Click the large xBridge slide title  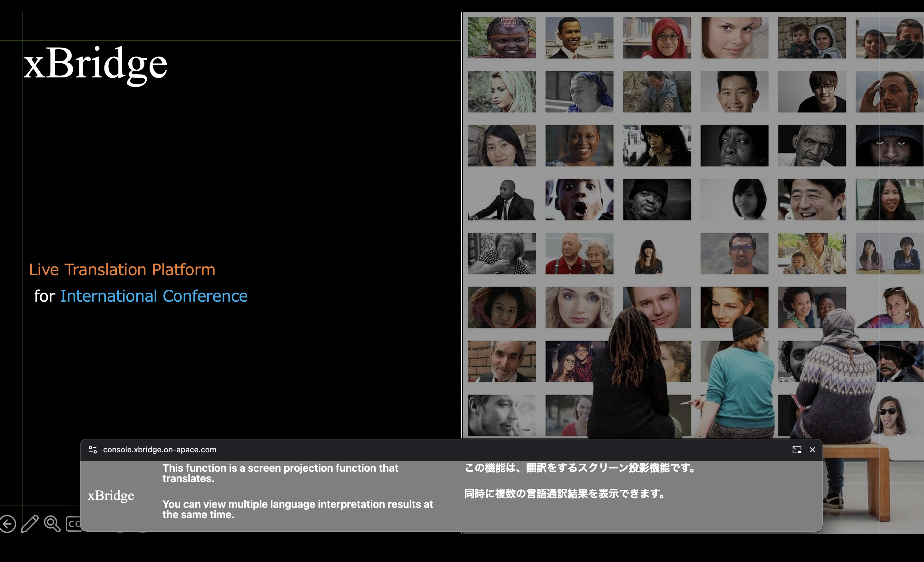tap(95, 64)
